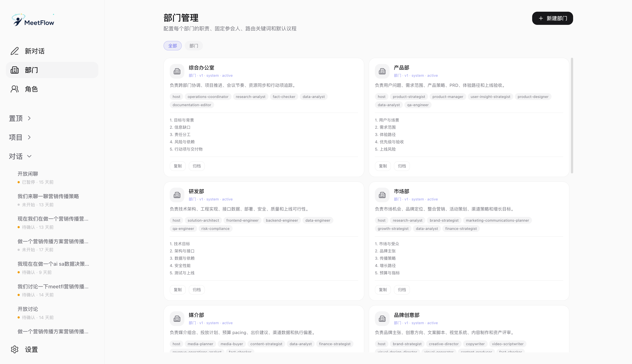Click the department list vertical scrollbar
Screen dimensions: 632x364
click(572, 115)
